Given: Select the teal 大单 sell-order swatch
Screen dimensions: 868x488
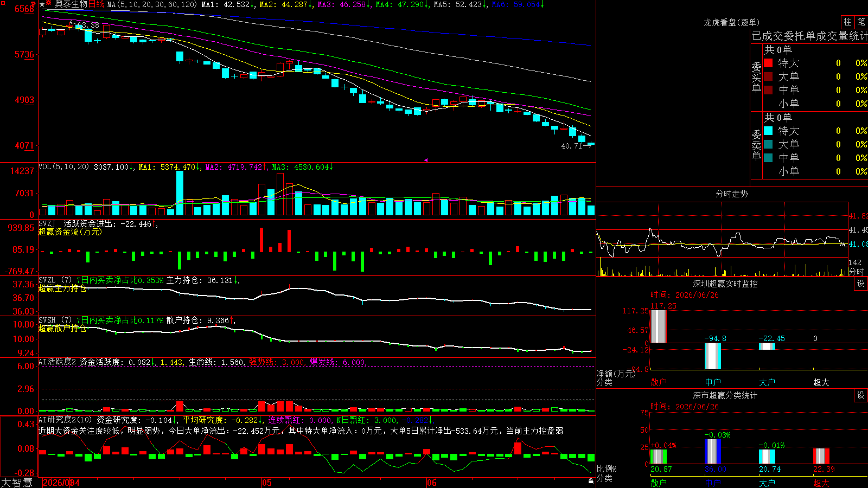Looking at the screenshot, I should pos(768,144).
